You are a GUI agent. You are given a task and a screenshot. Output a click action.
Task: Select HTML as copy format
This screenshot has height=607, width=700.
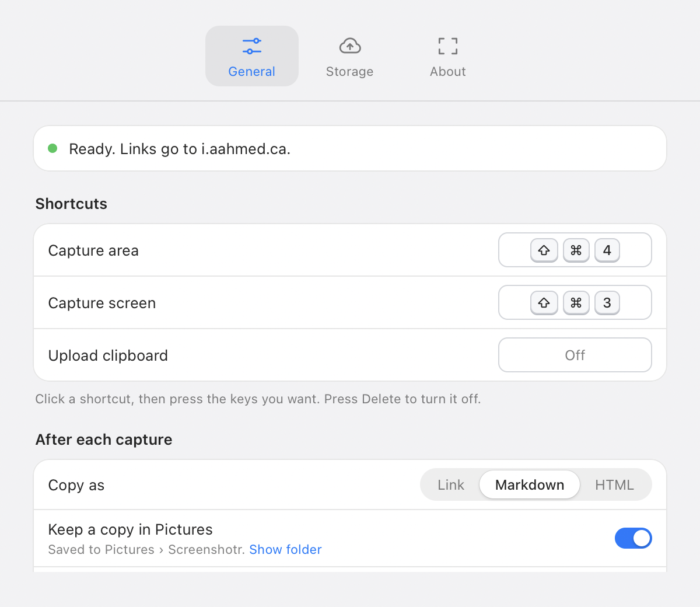tap(614, 484)
